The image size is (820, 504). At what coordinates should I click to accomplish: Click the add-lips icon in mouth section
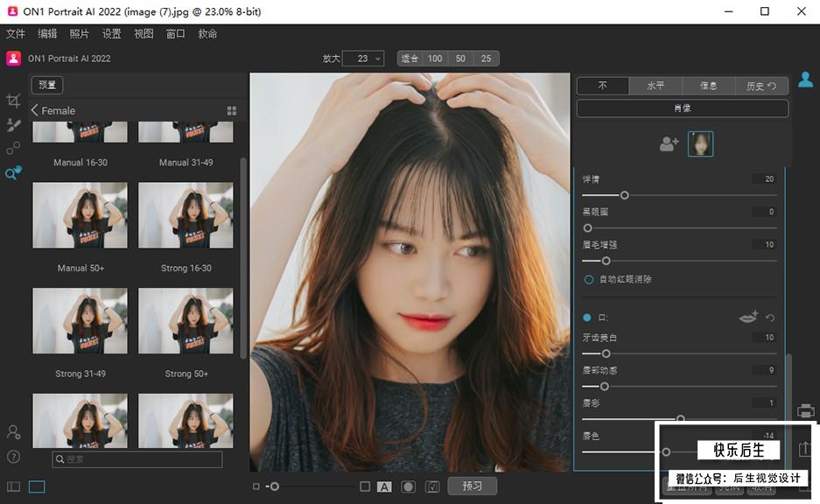point(748,317)
